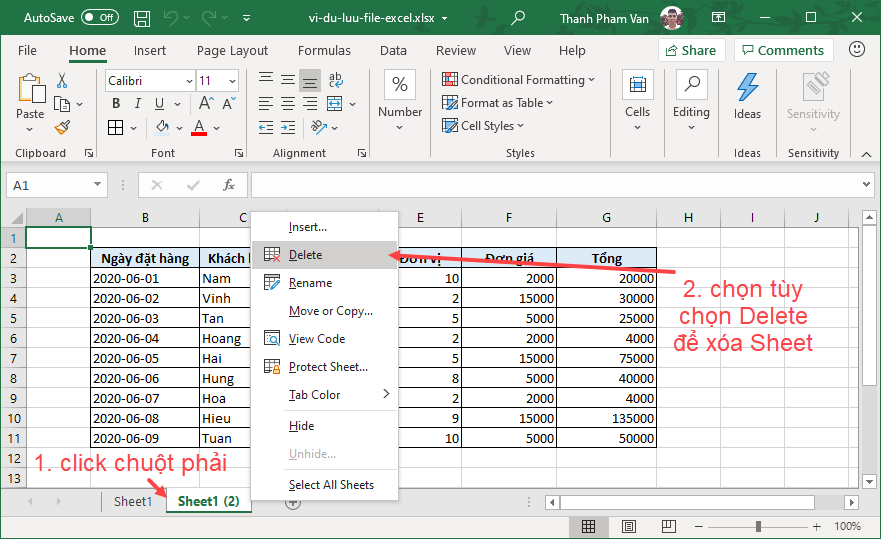Image resolution: width=881 pixels, height=539 pixels.
Task: Click the Borders grid icon
Action: coord(115,128)
